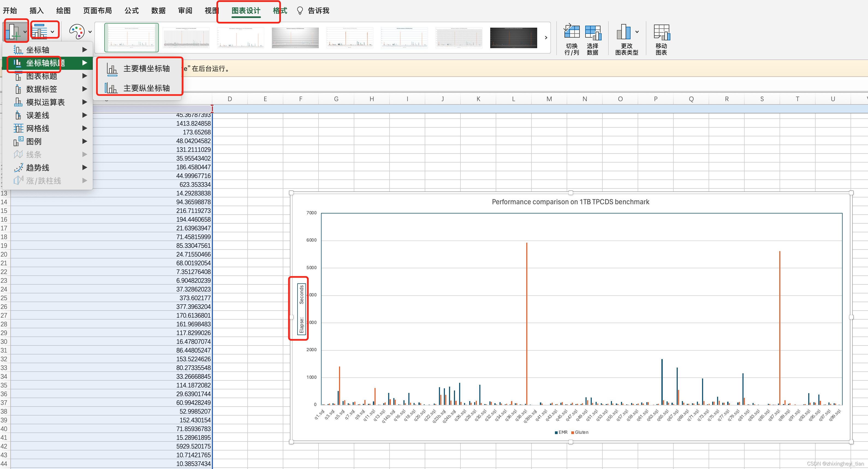
Task: Click the icon beside 模拟运算表 entry
Action: pyautogui.click(x=18, y=102)
